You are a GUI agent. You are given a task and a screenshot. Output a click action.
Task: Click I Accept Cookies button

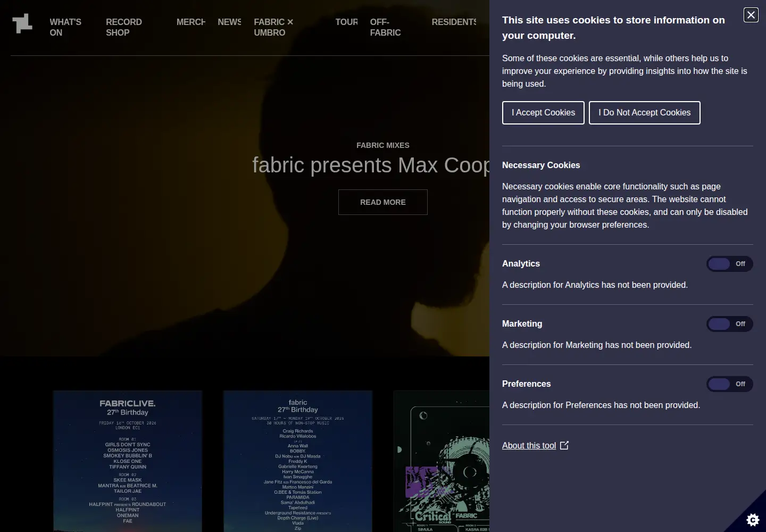543,113
